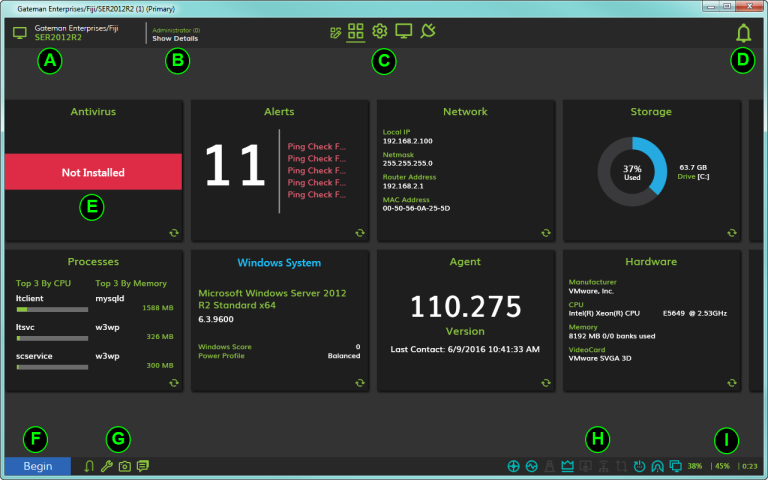Screen dimensions: 768x480
Task: Click the ltclient CPU usage bar
Action: coord(52,310)
